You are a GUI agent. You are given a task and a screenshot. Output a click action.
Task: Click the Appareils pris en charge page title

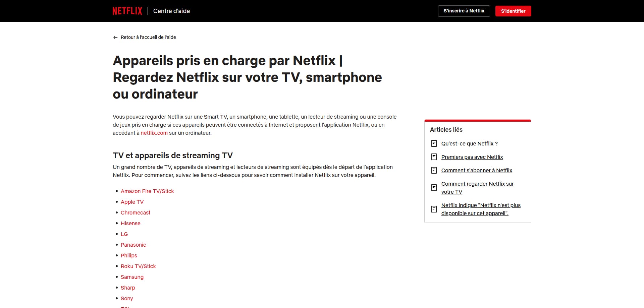pyautogui.click(x=247, y=77)
